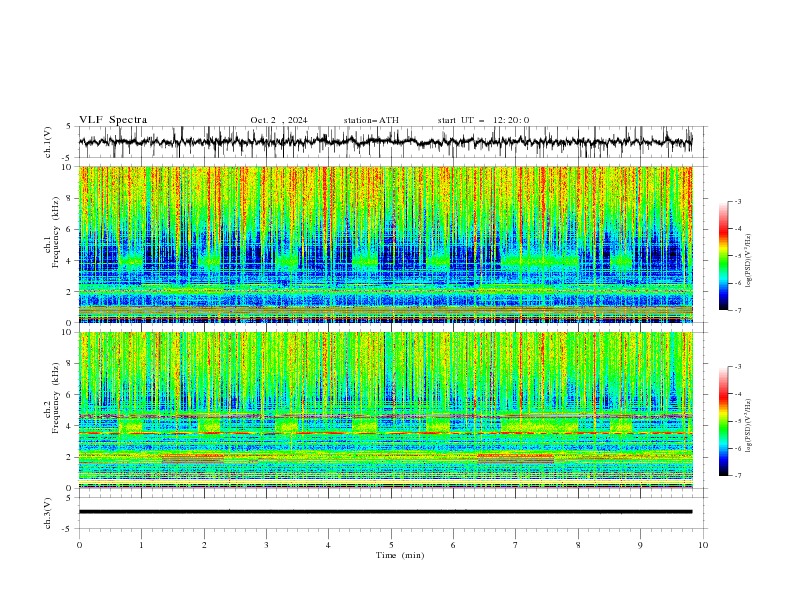
Task: Click the red 2 kHz band in the ch.2 spectrogram near 7 min
Action: [x=516, y=456]
